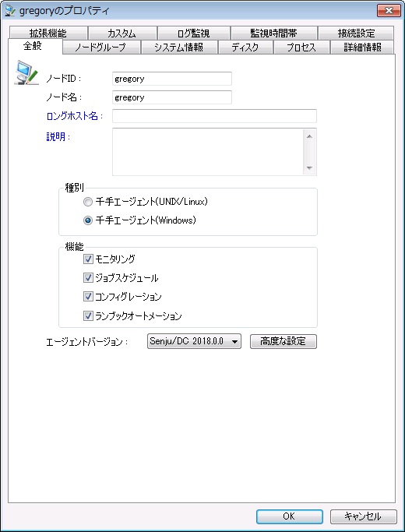Screen dimensions: 405x532
Task: Click the node computer icon beside ノードID
Action: point(26,72)
